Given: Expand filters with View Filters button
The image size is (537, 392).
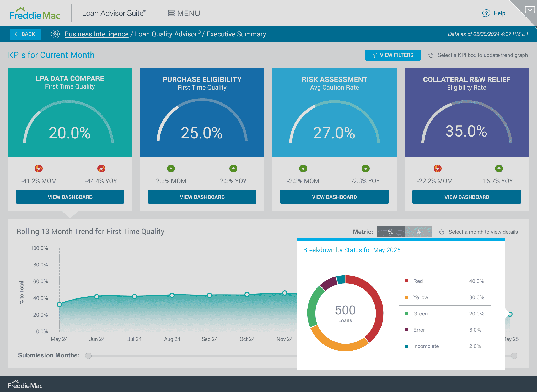Looking at the screenshot, I should (393, 55).
